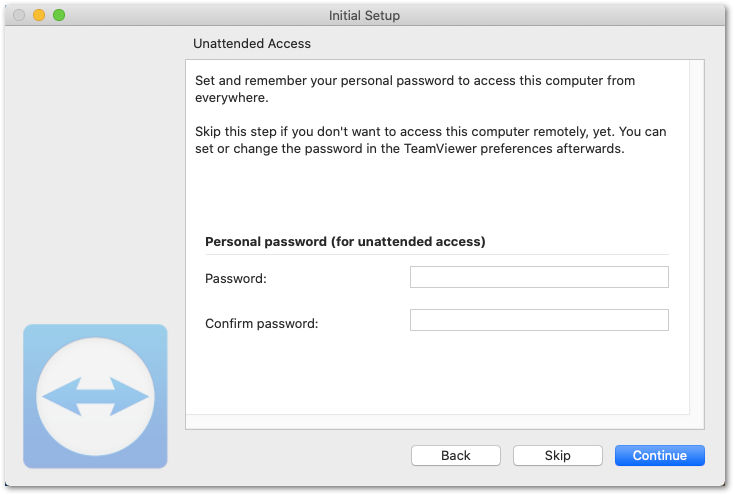Go to the previous step with Back
734x495 pixels.
tap(456, 456)
